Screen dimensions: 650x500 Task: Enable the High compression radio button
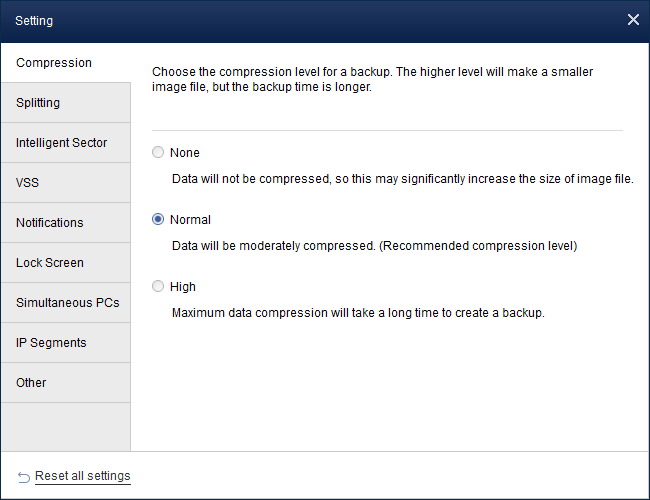click(x=158, y=286)
